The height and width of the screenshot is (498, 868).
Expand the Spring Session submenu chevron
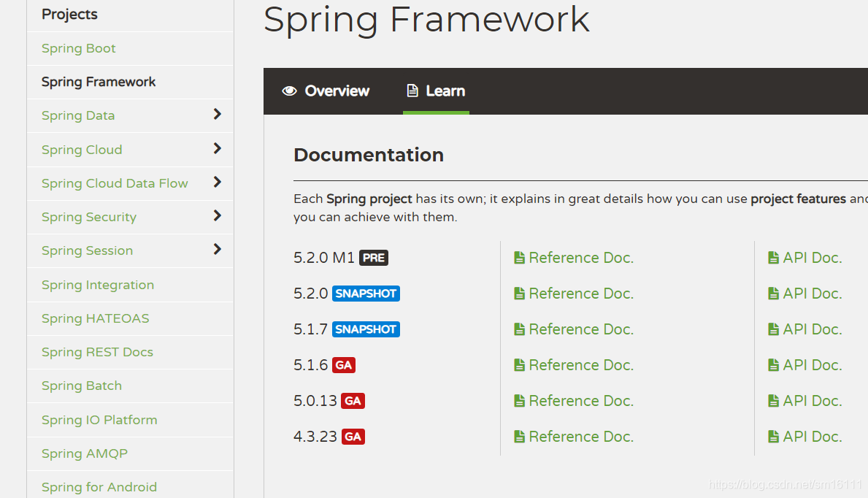point(217,249)
